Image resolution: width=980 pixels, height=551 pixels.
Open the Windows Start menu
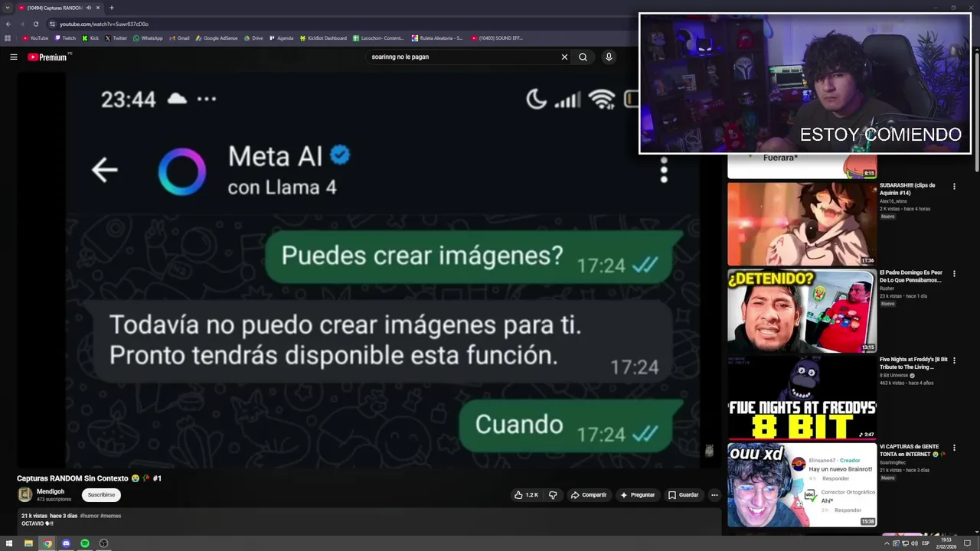(9, 543)
